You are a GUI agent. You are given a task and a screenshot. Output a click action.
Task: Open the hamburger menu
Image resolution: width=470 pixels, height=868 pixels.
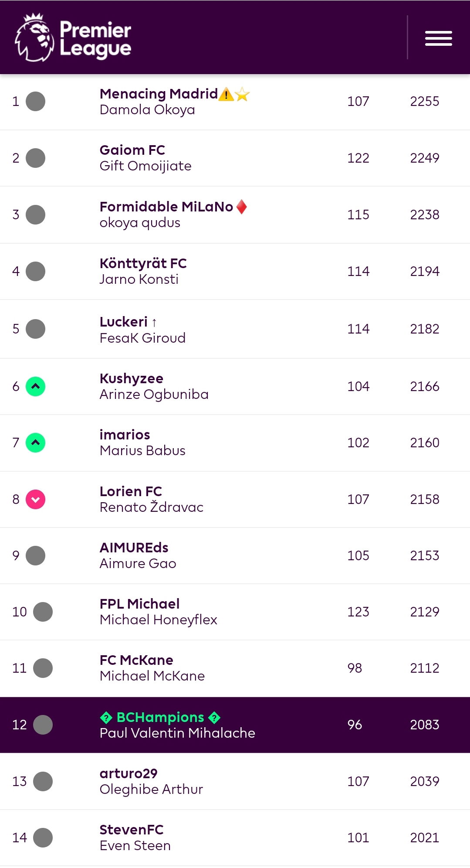(438, 38)
